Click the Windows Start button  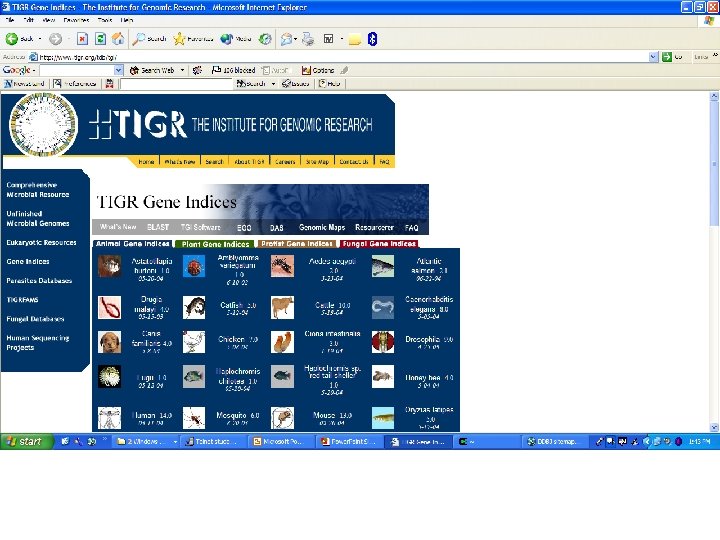[27, 441]
